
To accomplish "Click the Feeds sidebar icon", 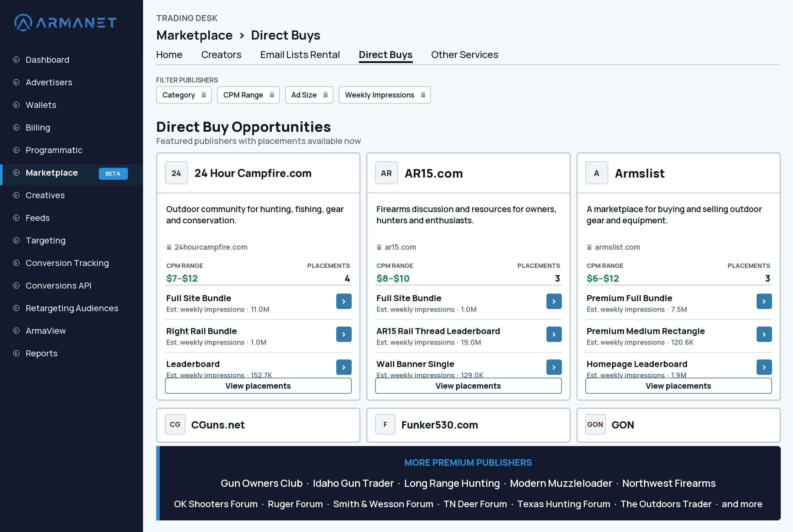I will point(16,218).
